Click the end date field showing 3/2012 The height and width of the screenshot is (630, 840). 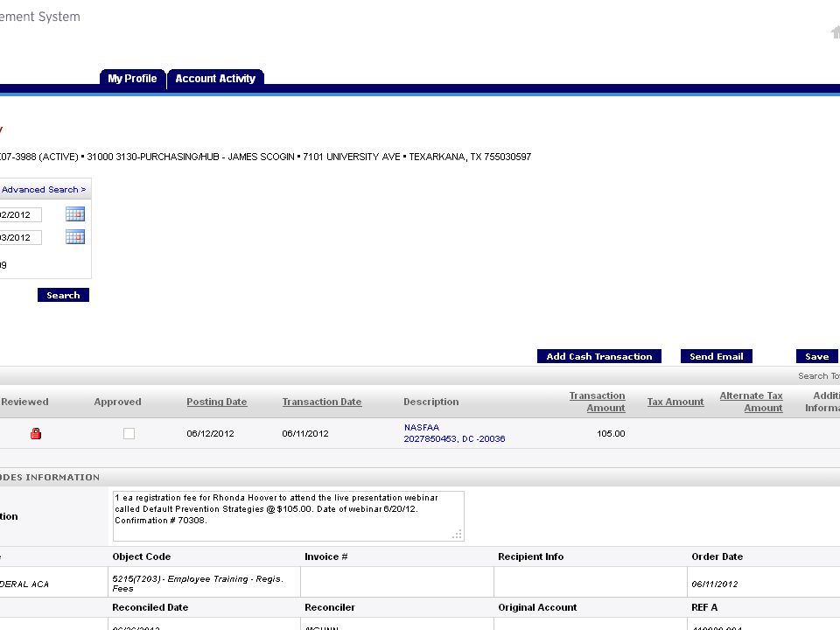[x=20, y=237]
